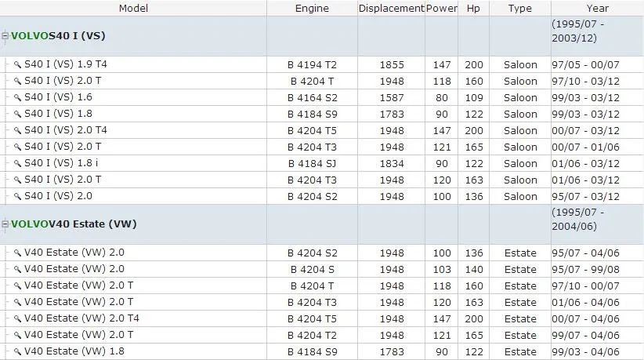
Task: Click the Displacement column header
Action: [x=392, y=8]
